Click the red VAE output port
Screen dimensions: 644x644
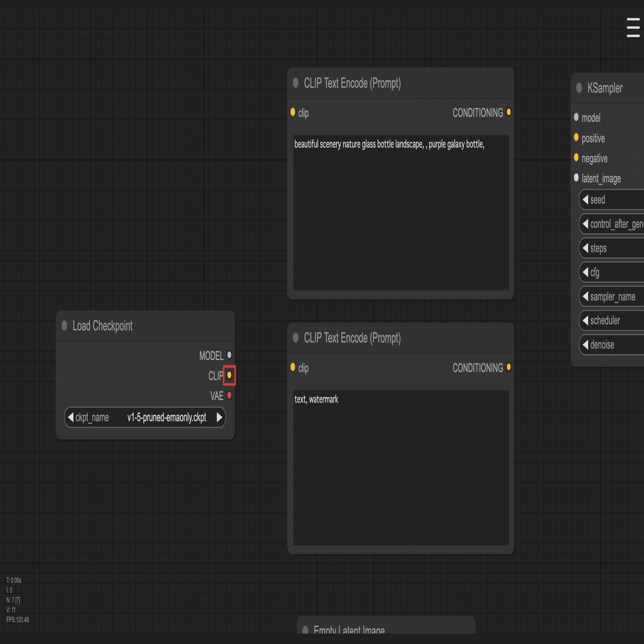(x=229, y=395)
